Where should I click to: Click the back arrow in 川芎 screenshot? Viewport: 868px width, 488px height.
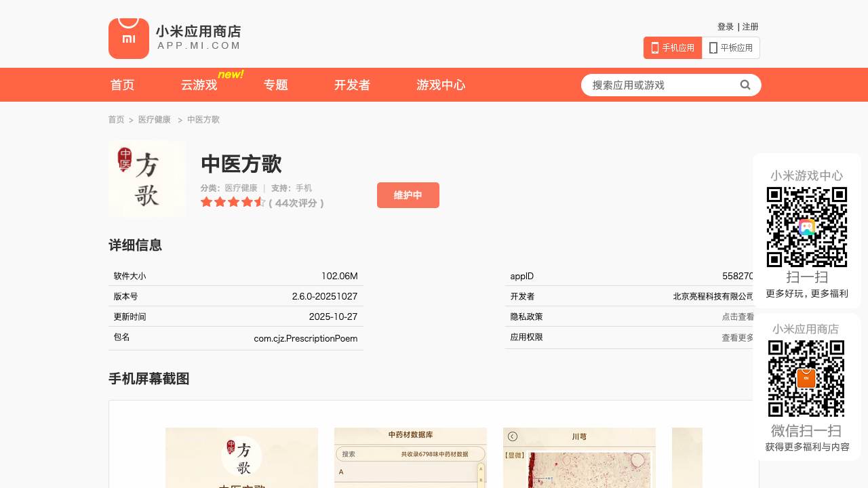(513, 436)
